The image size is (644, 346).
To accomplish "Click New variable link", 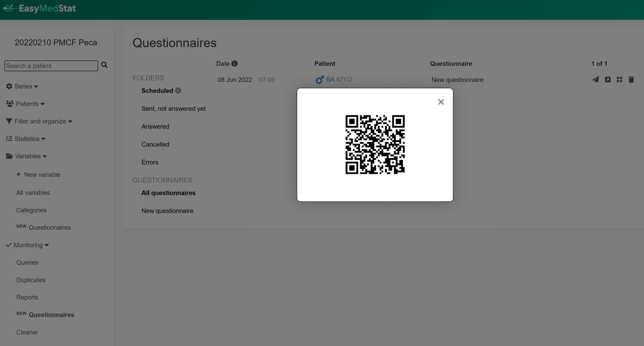I will [x=38, y=175].
